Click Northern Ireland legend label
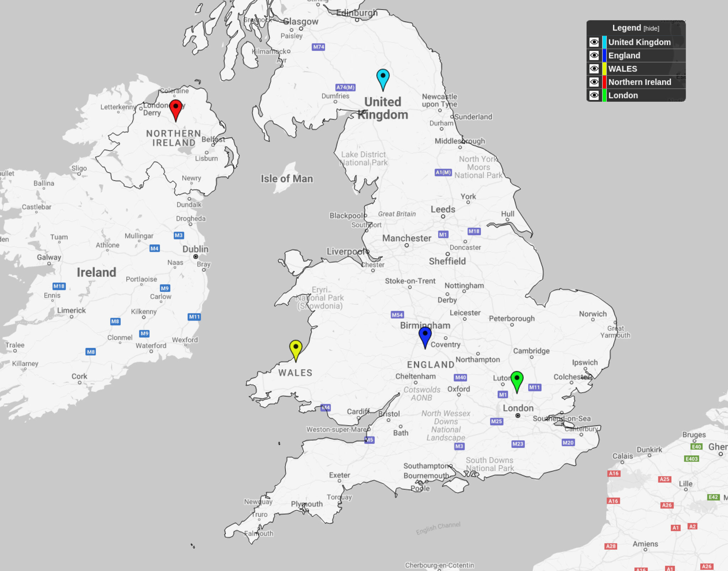 coord(639,82)
